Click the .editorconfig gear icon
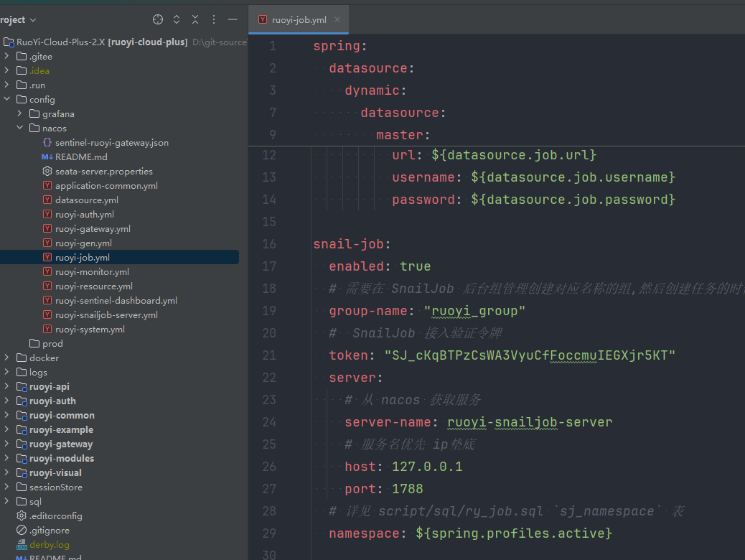 coord(22,515)
